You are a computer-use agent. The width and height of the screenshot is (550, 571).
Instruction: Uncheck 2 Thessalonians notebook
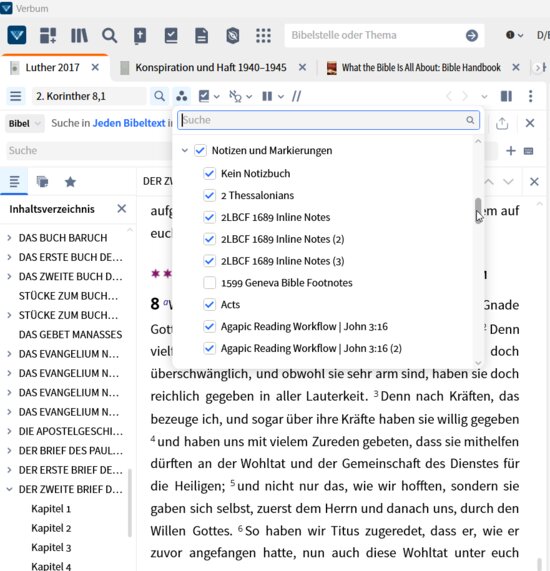coord(209,195)
